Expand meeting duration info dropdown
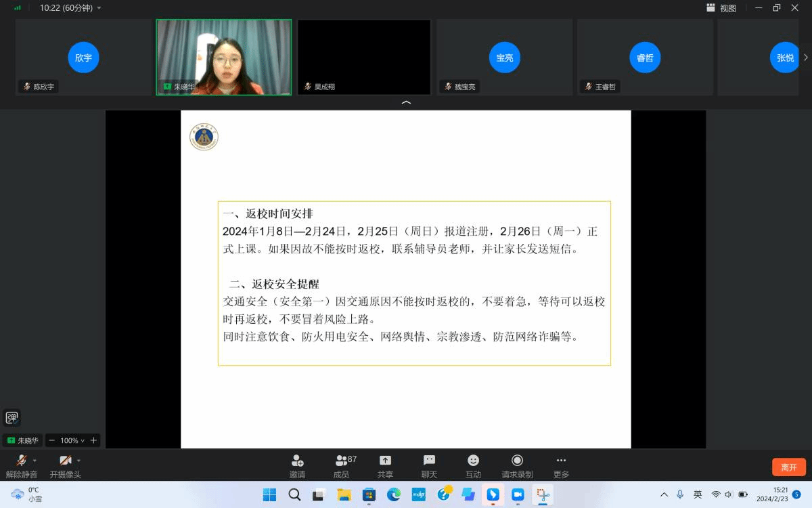 coord(99,8)
